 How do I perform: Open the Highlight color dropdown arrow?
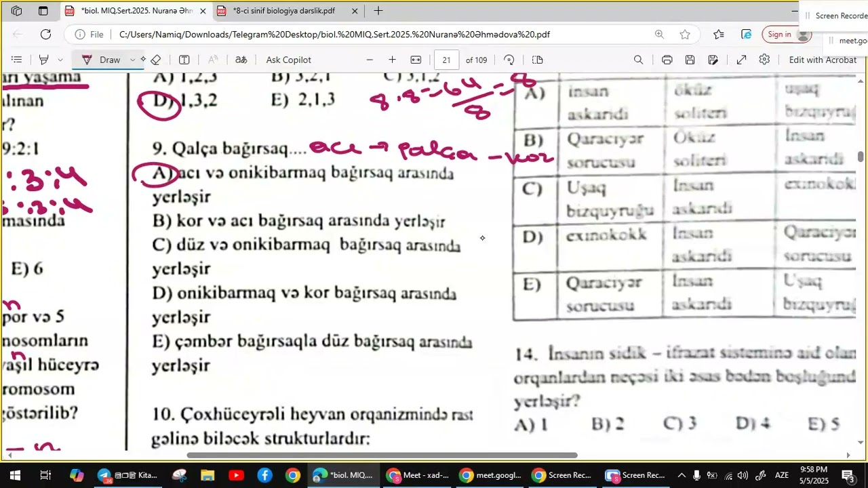click(x=60, y=60)
